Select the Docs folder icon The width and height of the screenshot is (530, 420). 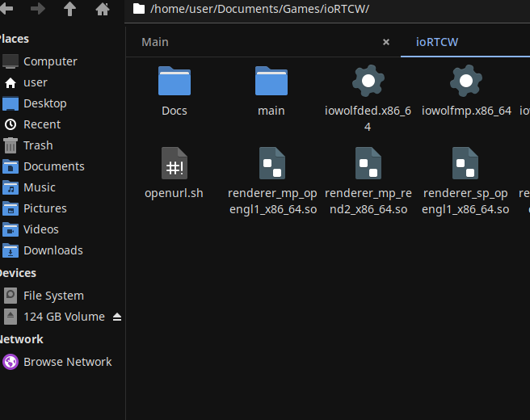[x=174, y=81]
